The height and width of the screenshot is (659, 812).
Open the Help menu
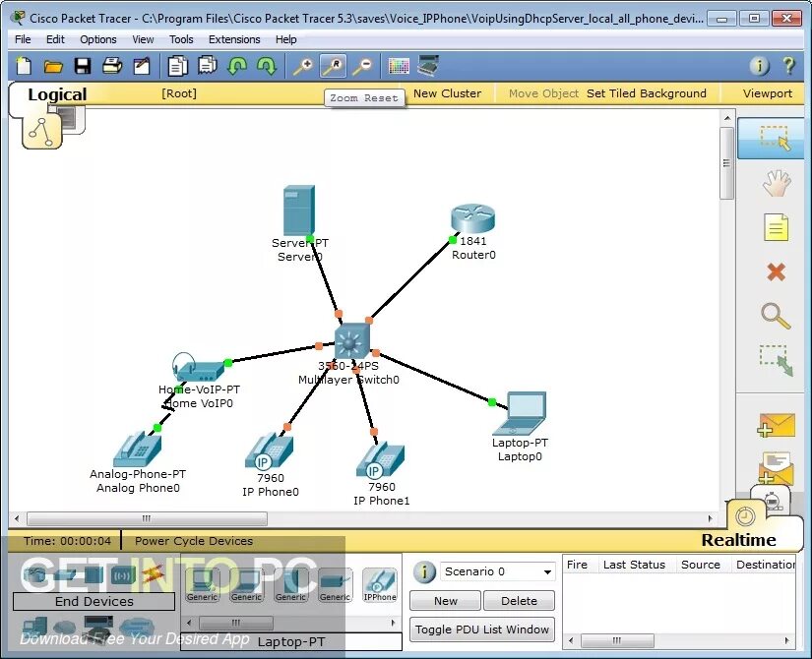(x=285, y=39)
